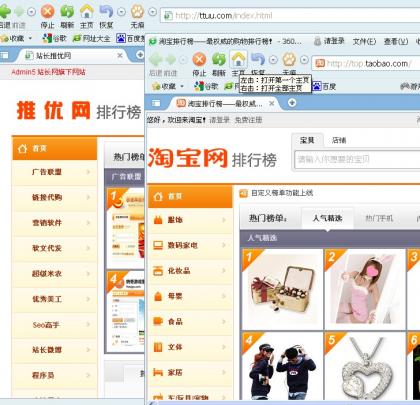This screenshot has width=420, height=405.
Task: Open the 收藏 favorites dropdown in back browser
Action: (16, 38)
